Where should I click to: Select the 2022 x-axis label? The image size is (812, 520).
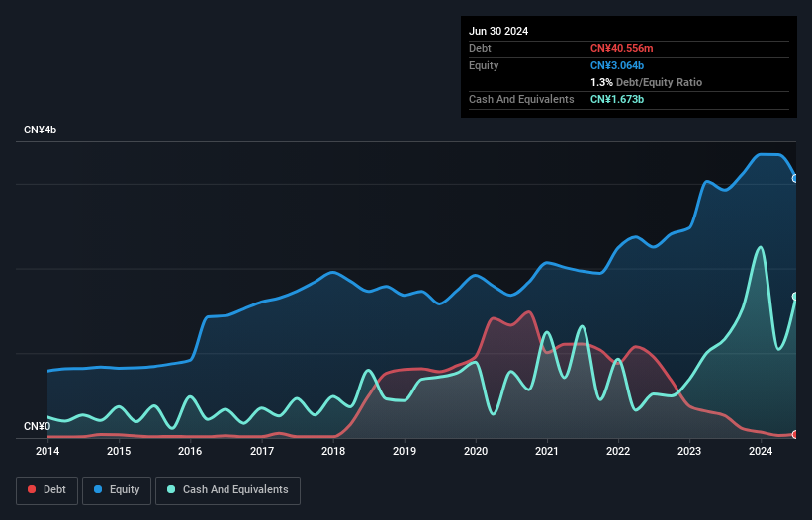coord(618,452)
